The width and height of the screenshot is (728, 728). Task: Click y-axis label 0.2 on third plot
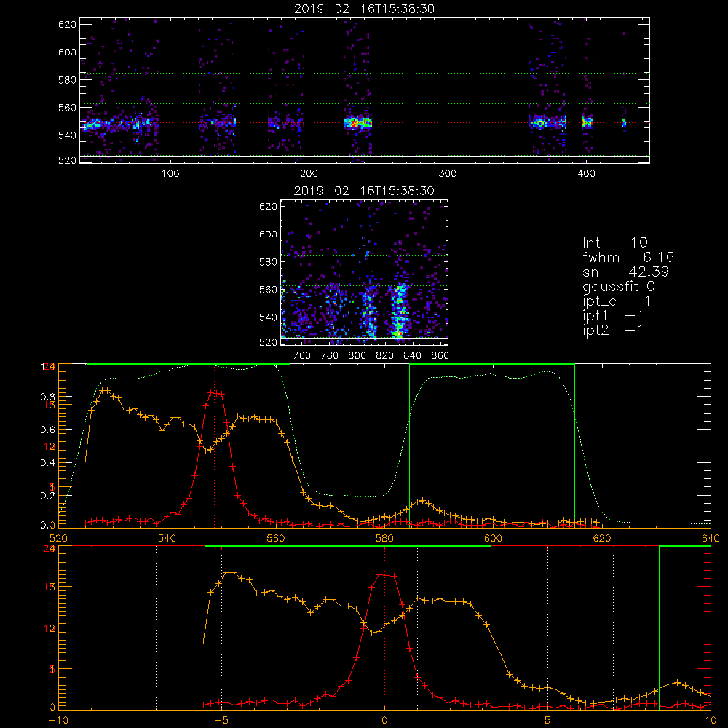[48, 495]
